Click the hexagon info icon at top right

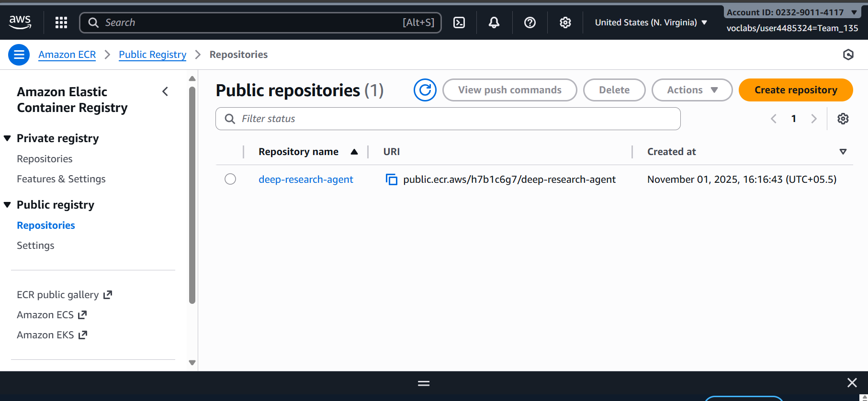pos(848,55)
